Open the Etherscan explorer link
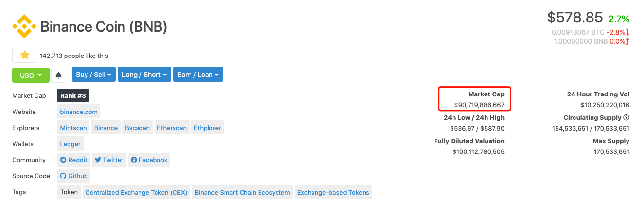The height and width of the screenshot is (207, 644). [x=172, y=128]
